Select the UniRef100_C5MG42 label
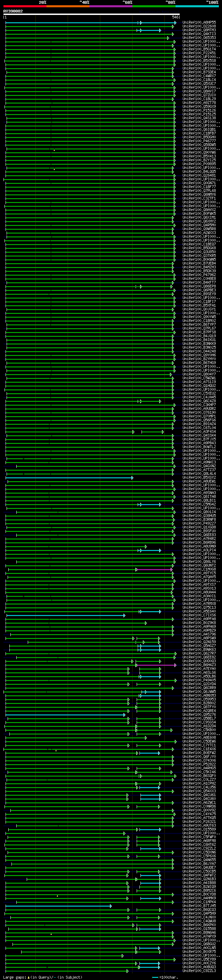Image resolution: width=222 pixels, height=980 pixels. 199,504
